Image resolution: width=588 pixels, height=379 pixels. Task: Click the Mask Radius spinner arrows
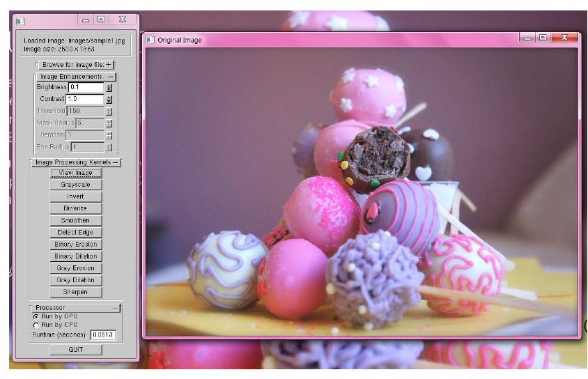pyautogui.click(x=109, y=123)
